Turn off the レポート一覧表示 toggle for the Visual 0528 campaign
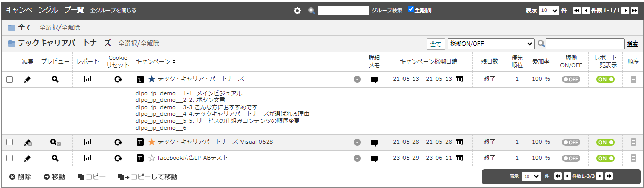This screenshot has height=188, width=644. pos(605,142)
